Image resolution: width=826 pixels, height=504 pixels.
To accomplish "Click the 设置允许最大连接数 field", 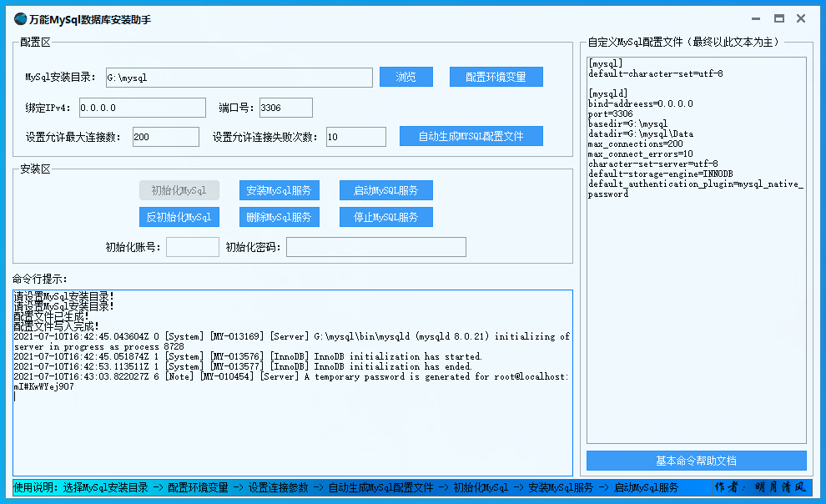I will (x=165, y=137).
